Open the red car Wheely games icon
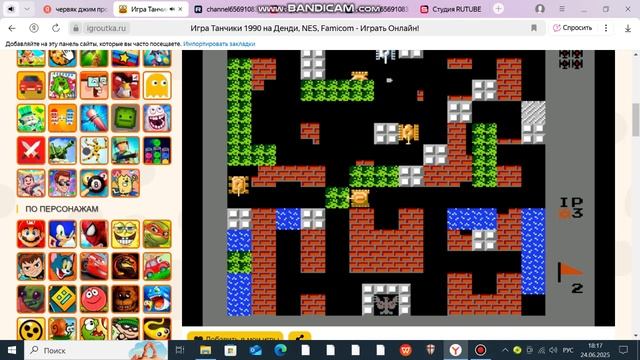The image size is (640, 360). [x=157, y=267]
